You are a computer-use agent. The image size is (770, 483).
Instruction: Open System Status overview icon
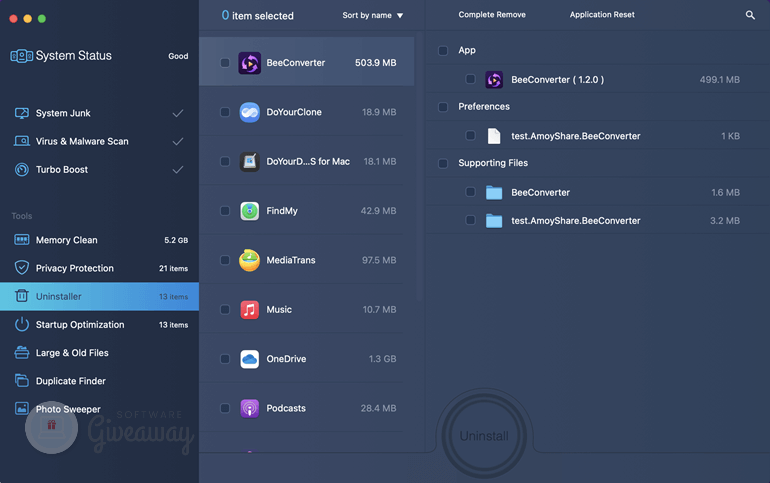click(x=22, y=56)
